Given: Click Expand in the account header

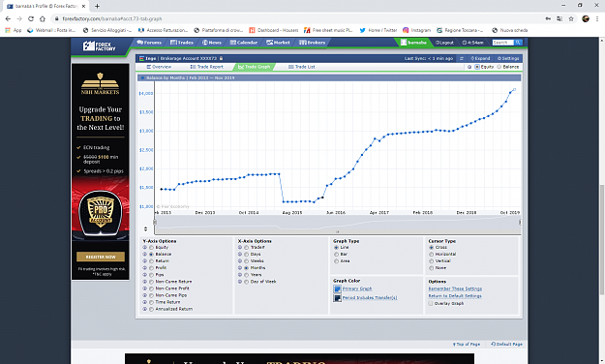Looking at the screenshot, I should click(x=480, y=58).
